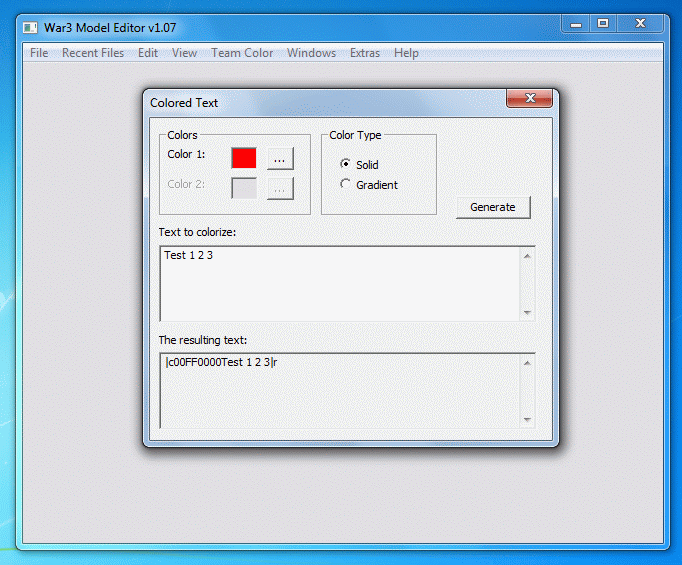The image size is (682, 565).
Task: Open the Windows menu
Action: tap(311, 53)
